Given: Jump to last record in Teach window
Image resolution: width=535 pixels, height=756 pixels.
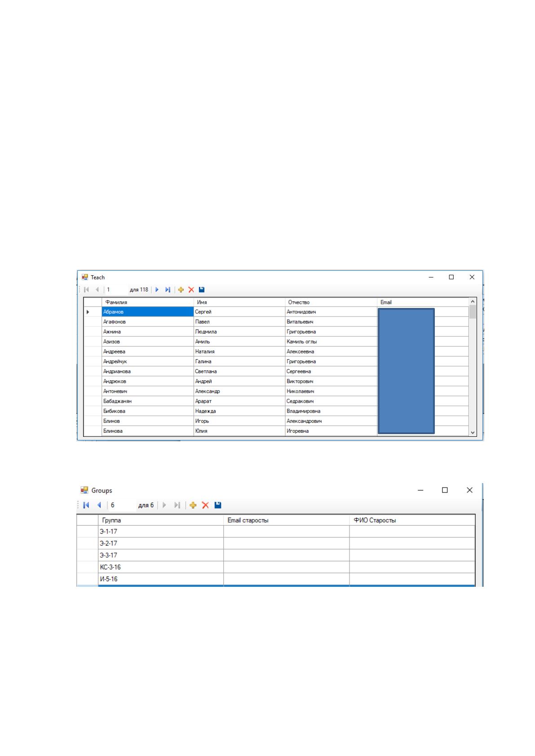Looking at the screenshot, I should [168, 290].
